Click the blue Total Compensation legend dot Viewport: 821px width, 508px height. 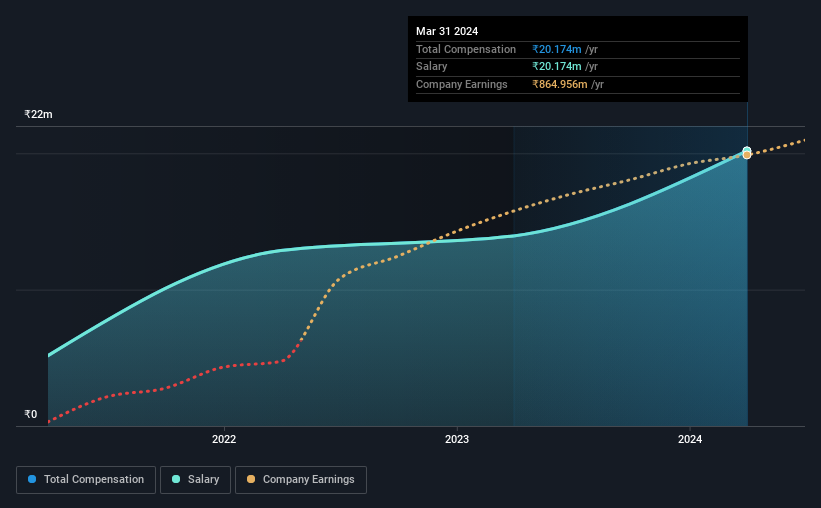32,479
